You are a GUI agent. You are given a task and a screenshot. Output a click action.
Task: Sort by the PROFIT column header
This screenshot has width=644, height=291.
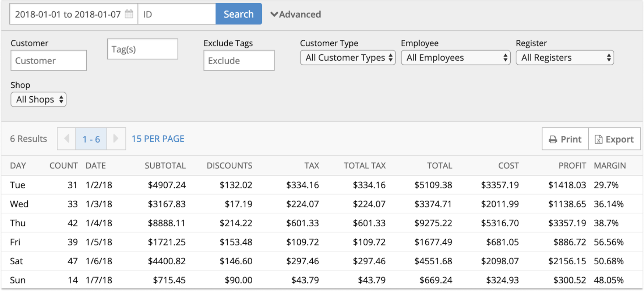coord(572,166)
